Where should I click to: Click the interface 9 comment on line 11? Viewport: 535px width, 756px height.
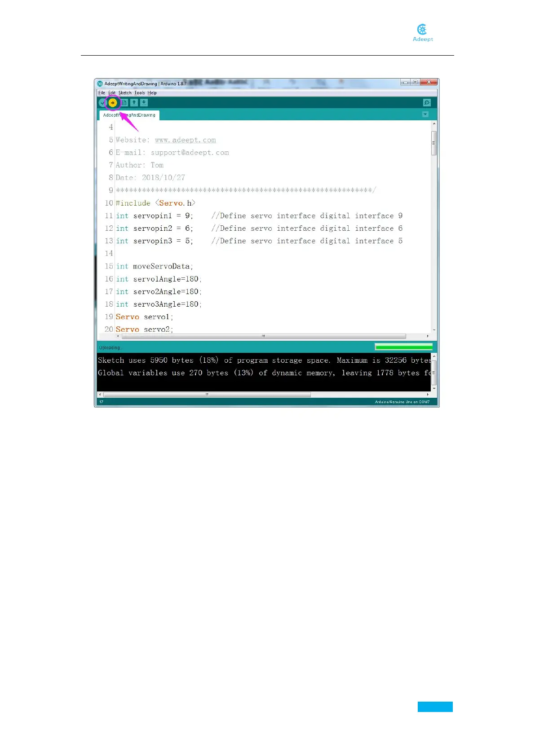[x=307, y=216]
